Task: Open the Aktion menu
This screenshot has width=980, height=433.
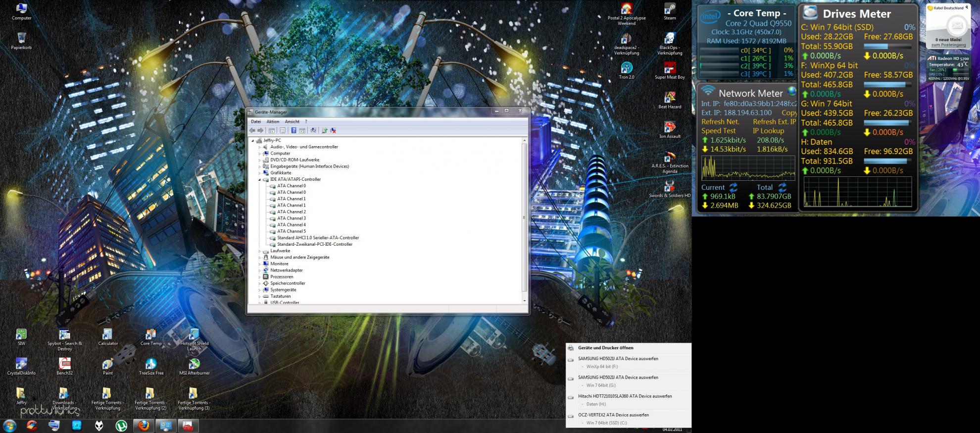Action: (273, 121)
